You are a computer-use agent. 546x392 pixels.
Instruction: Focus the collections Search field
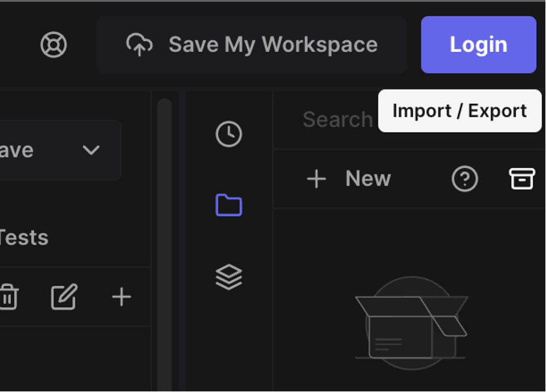tap(337, 120)
